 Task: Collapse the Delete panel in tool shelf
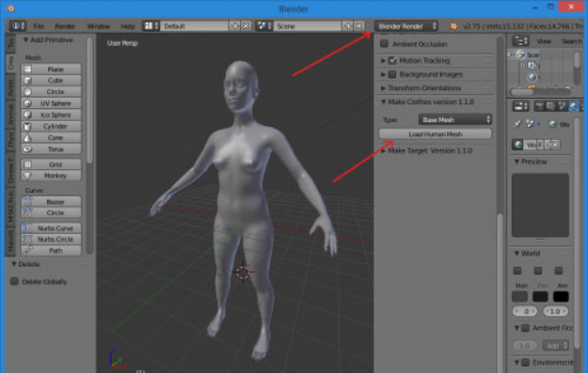(x=14, y=264)
